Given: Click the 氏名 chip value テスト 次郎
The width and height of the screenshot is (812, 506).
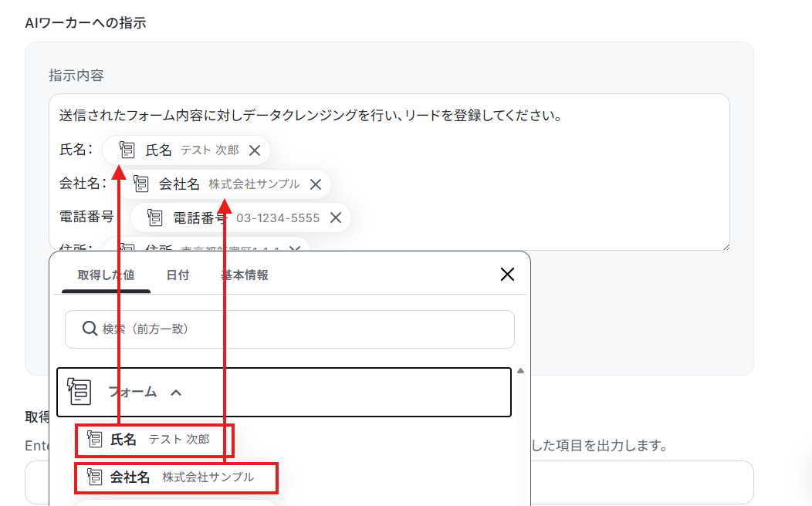Looking at the screenshot, I should point(210,150).
